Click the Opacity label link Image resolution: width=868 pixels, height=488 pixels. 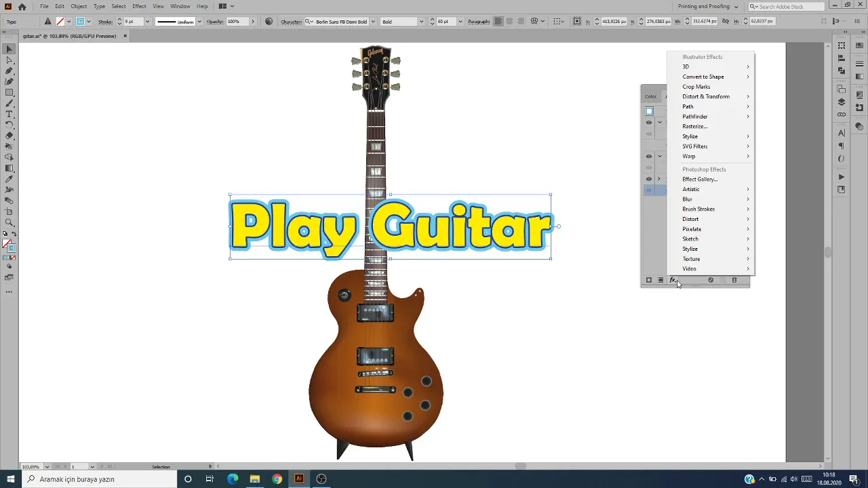pyautogui.click(x=215, y=22)
